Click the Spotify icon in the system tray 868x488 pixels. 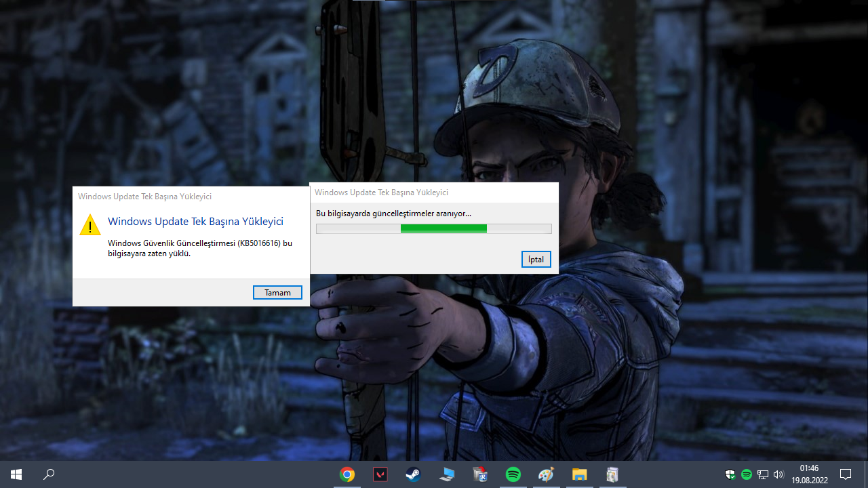(747, 474)
